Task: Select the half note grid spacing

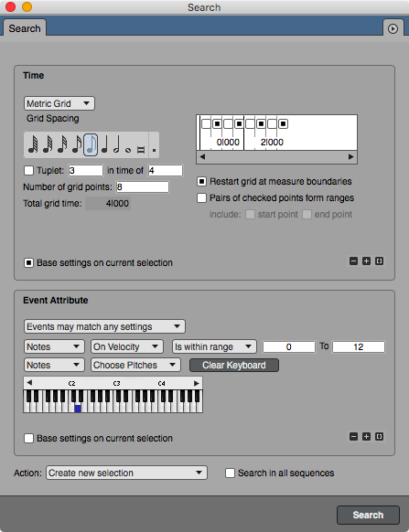Action: click(116, 144)
